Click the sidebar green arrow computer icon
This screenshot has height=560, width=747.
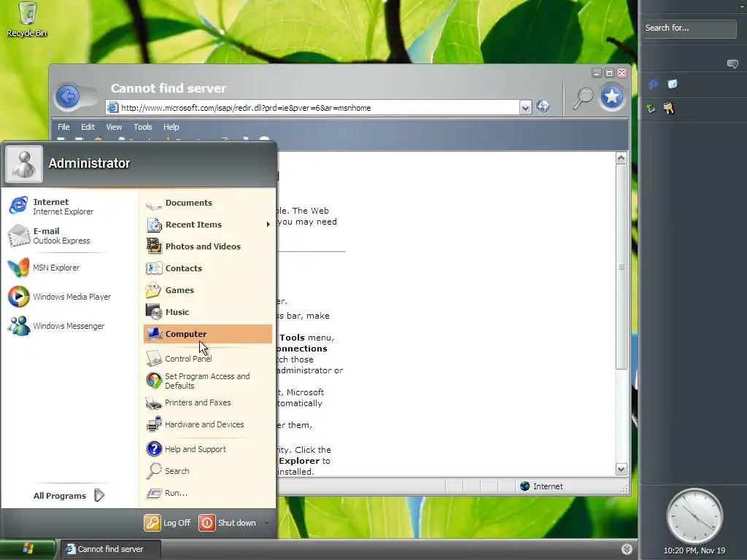pyautogui.click(x=651, y=108)
